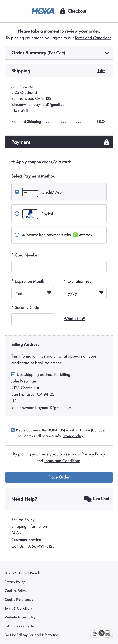Click the Place Order button
The height and width of the screenshot is (644, 118).
pos(59,477)
